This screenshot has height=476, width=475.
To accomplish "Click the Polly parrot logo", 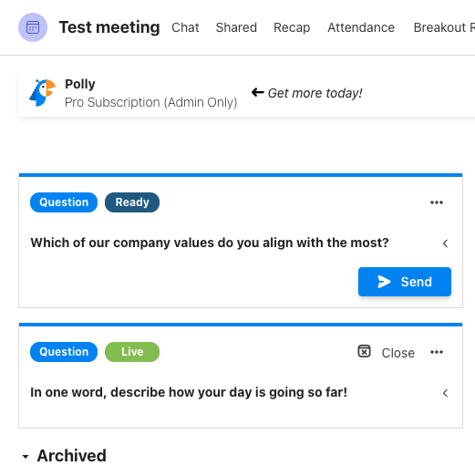I will (42, 93).
